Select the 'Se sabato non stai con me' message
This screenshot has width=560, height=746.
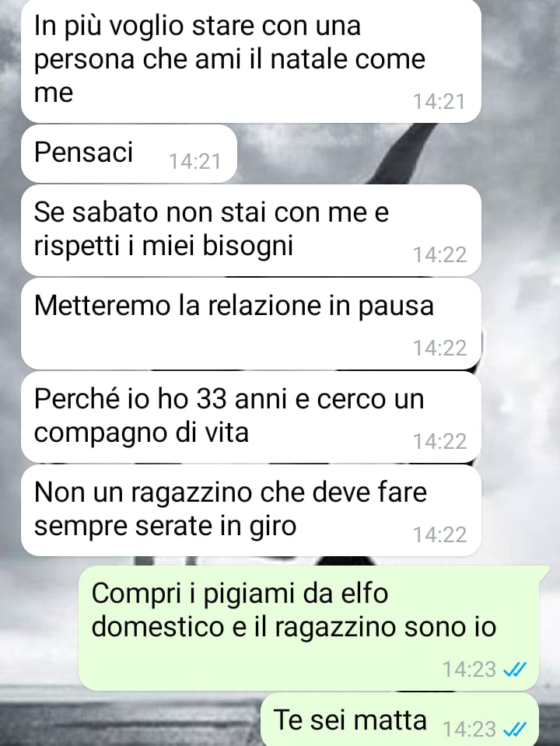coord(250,230)
